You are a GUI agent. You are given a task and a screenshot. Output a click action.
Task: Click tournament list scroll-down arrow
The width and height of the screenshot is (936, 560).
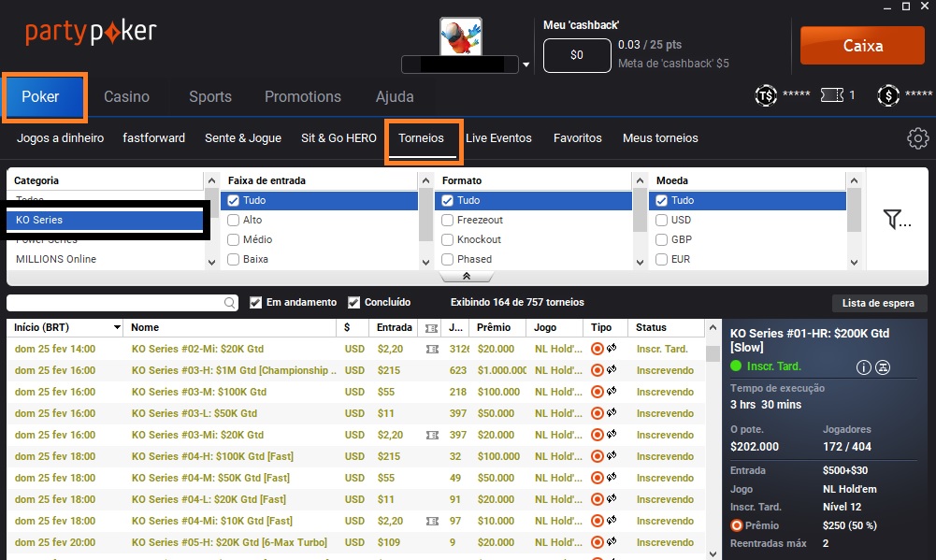[713, 554]
